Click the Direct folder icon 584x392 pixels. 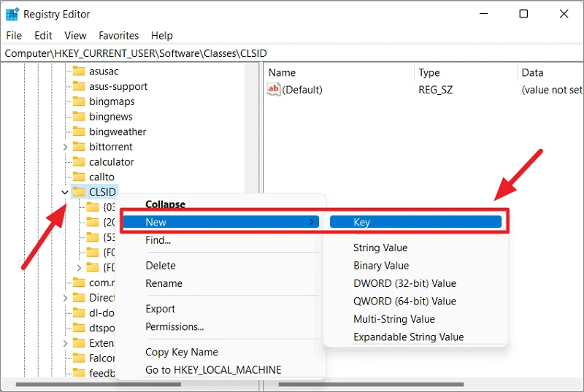pyautogui.click(x=79, y=298)
